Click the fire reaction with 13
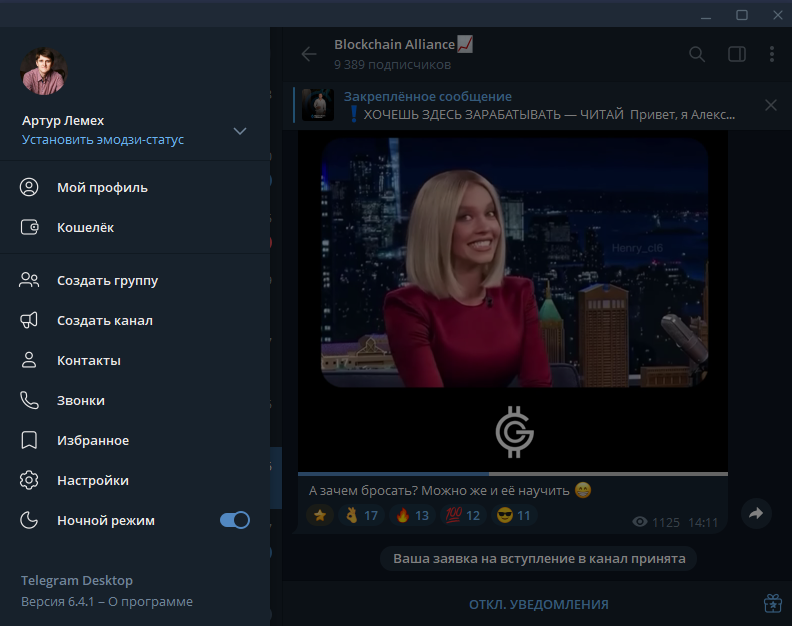Viewport: 792px width, 626px height. click(412, 515)
